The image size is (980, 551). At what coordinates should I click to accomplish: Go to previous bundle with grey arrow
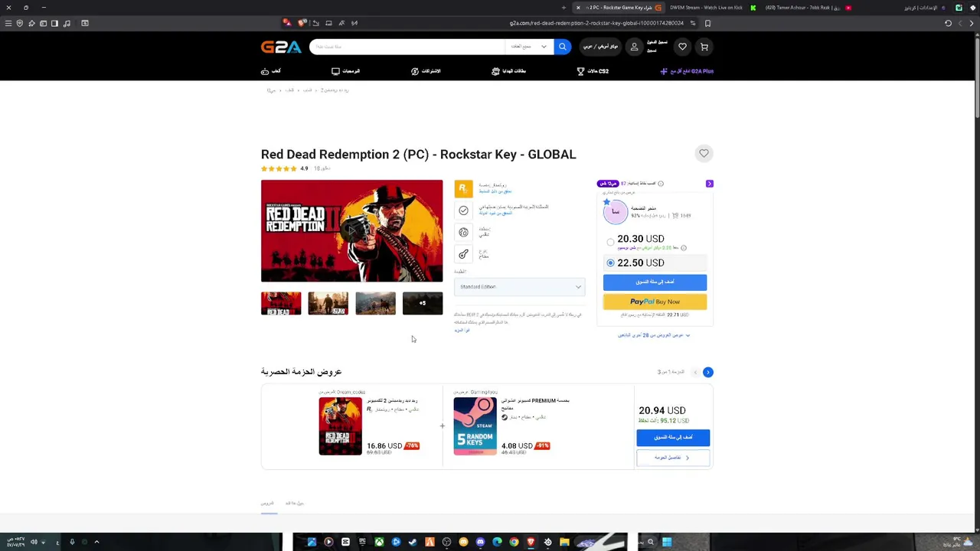coord(695,372)
